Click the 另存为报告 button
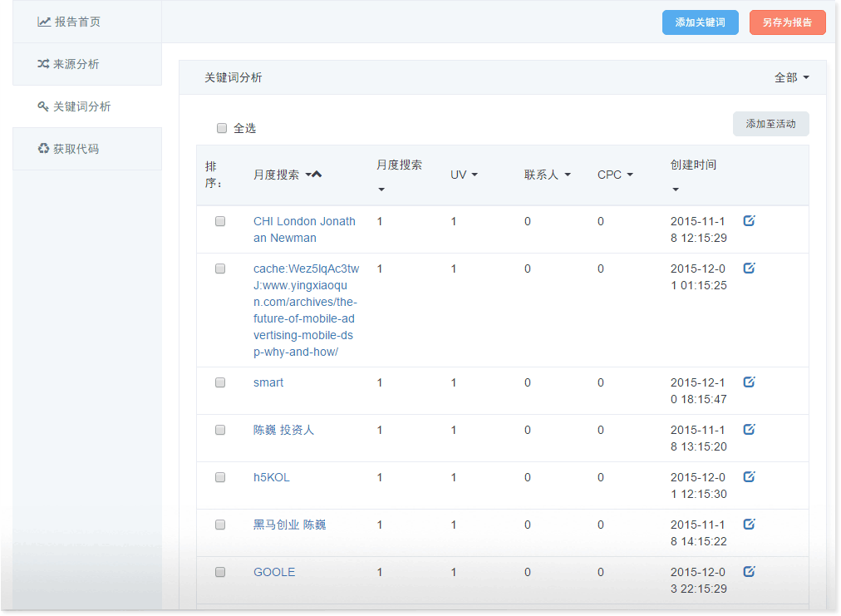The image size is (841, 616). pyautogui.click(x=787, y=22)
